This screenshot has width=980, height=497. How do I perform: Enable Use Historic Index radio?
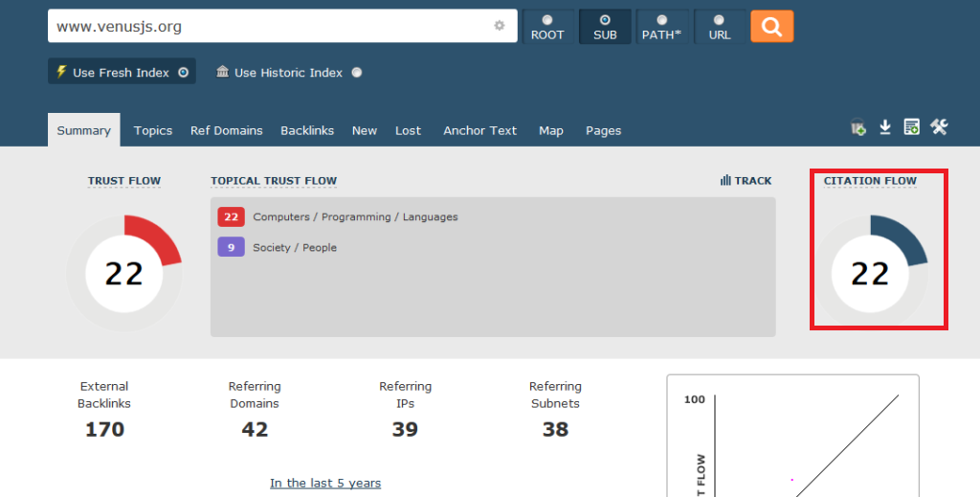click(x=357, y=73)
